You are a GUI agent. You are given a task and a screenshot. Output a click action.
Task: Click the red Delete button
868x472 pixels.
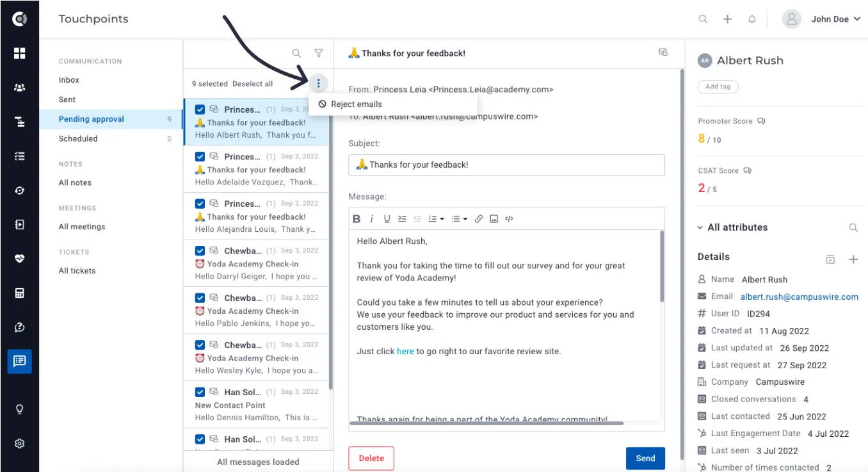pos(371,459)
